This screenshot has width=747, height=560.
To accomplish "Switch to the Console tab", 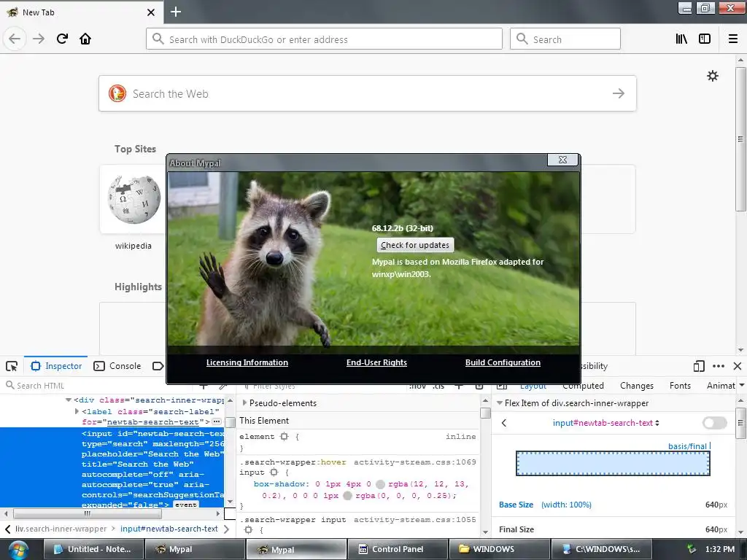I will [x=117, y=366].
